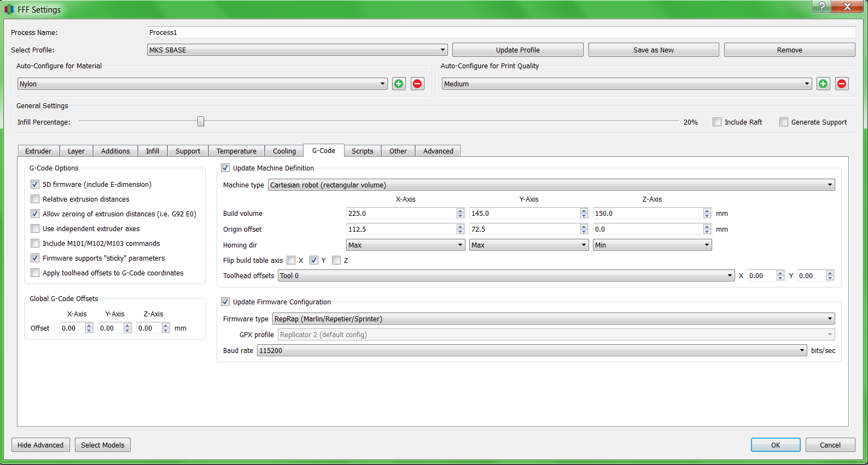Click Hide Advanced button
This screenshot has width=868, height=465.
pyautogui.click(x=40, y=445)
